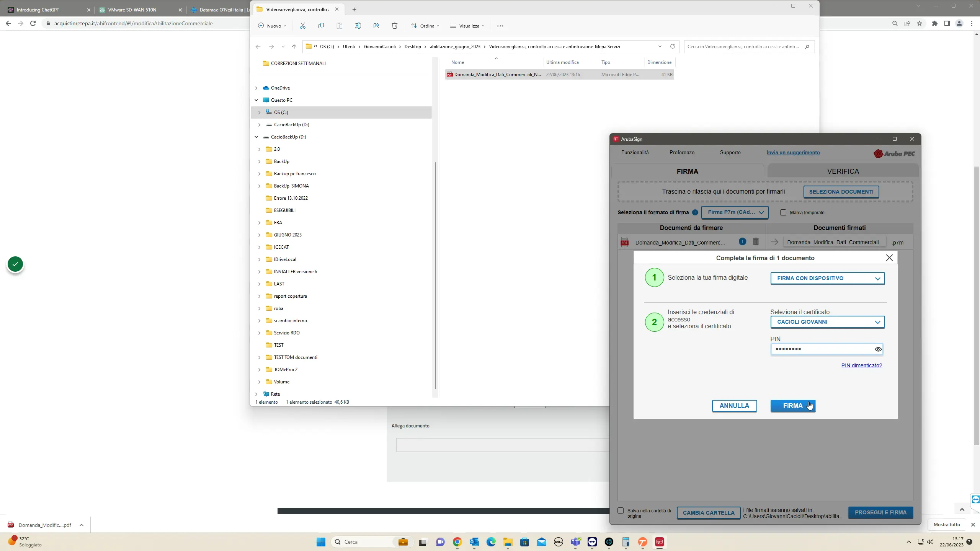Reload the Chrome page
980x551 pixels.
click(33, 23)
